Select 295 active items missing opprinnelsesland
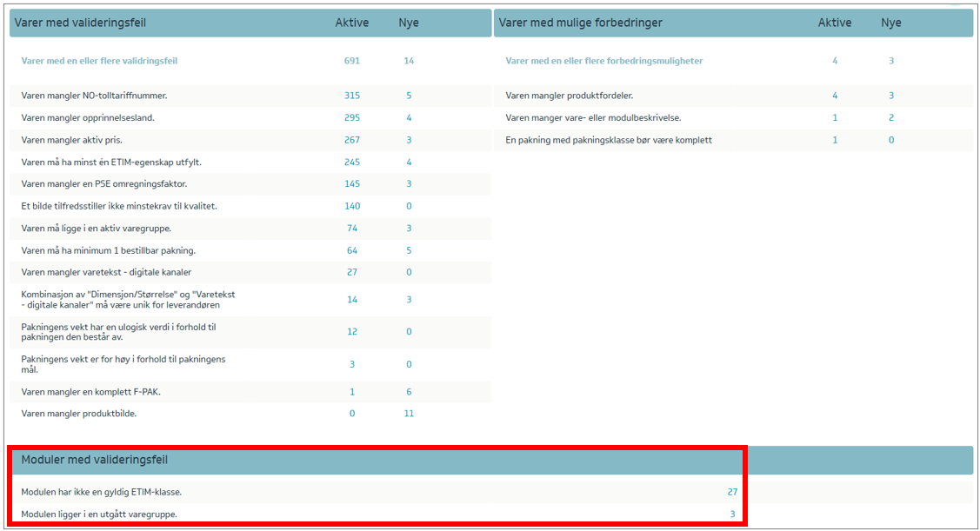Screen dimensions: 980x531 [351, 117]
